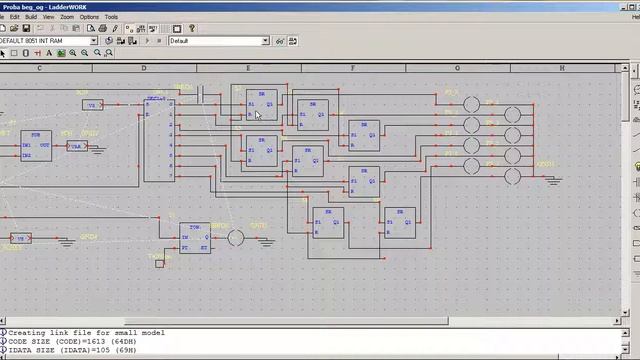Select the TON timer block
This screenshot has height=360, width=640.
pos(195,238)
